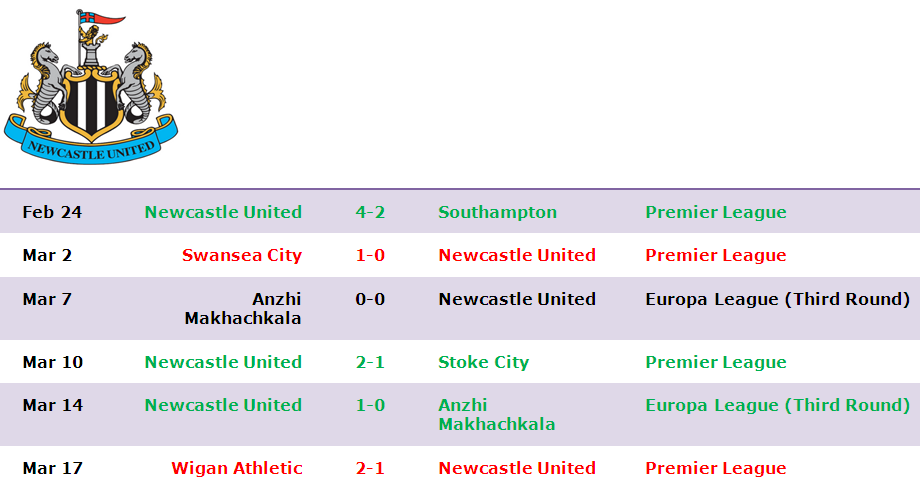Screen dimensions: 920x489
Task: Open green Anzhi Makhachkala link for Mar 14
Action: [x=496, y=414]
